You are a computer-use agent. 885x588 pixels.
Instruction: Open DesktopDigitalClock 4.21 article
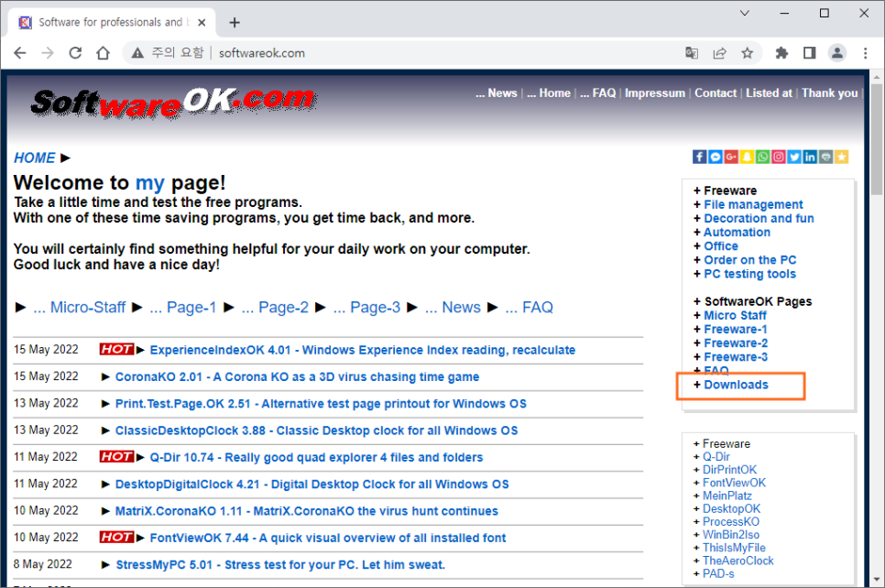311,485
